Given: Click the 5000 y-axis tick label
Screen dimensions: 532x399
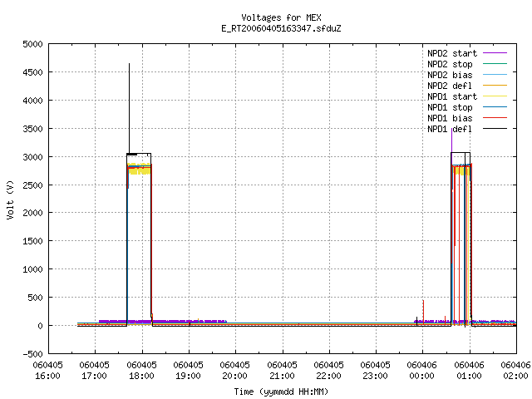Looking at the screenshot, I should pyautogui.click(x=32, y=44).
